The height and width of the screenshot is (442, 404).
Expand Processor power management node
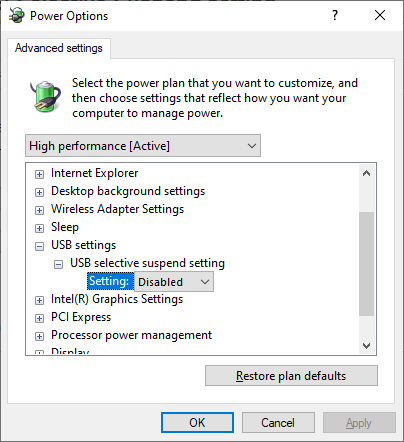pyautogui.click(x=39, y=336)
